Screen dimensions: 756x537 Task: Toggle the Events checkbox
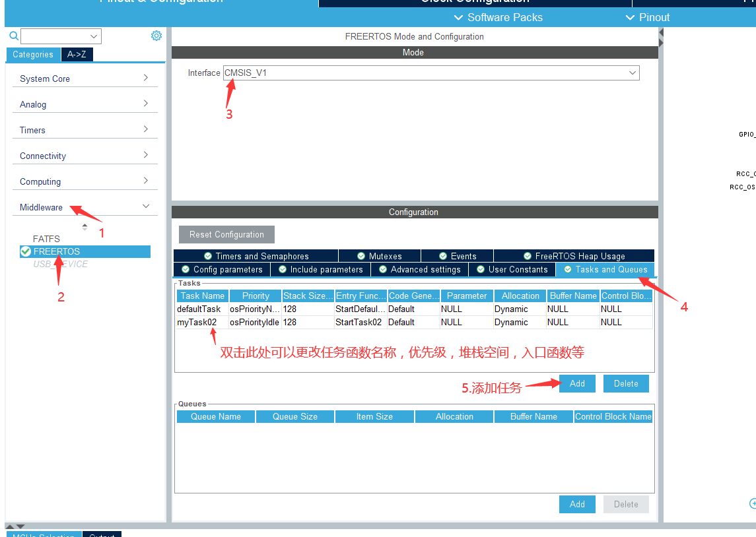[x=442, y=255]
